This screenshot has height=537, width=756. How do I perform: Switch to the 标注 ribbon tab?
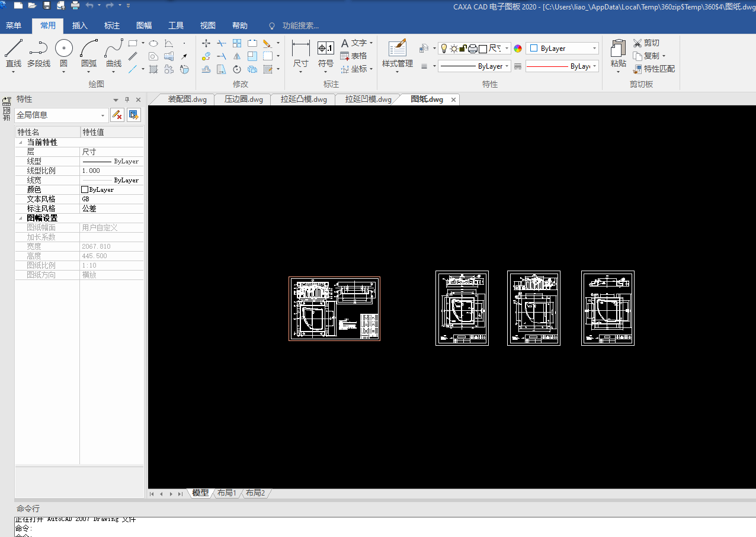(112, 25)
